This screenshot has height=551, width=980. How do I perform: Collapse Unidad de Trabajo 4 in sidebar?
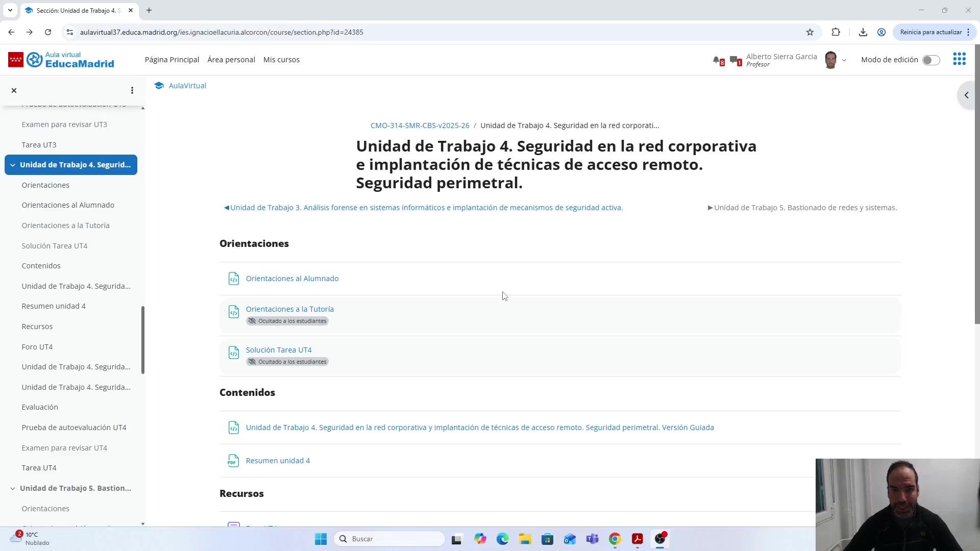[13, 165]
